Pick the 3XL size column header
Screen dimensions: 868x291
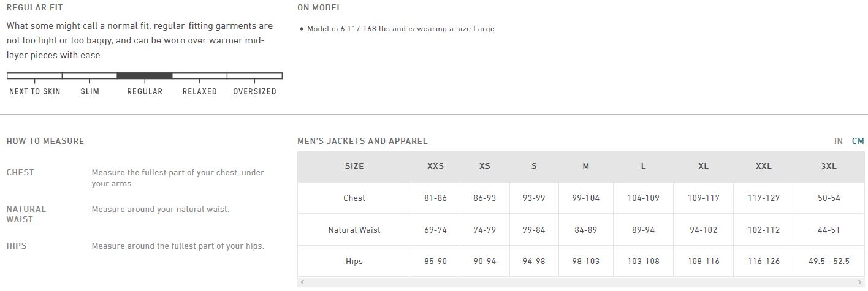[x=829, y=166]
